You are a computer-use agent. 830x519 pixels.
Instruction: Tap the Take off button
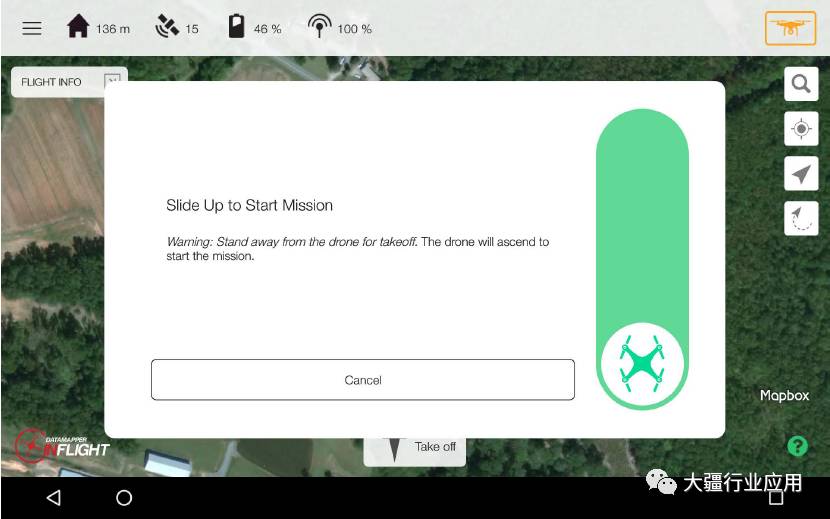click(x=414, y=448)
